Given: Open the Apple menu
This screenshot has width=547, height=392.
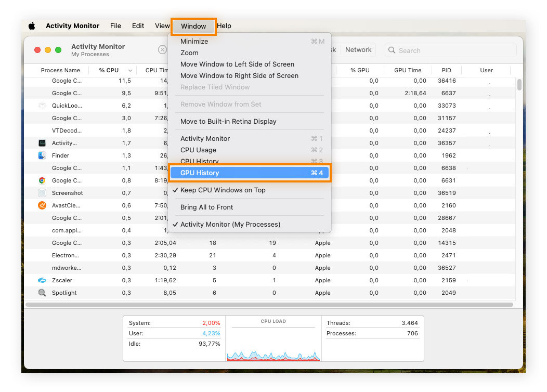Looking at the screenshot, I should 32,26.
